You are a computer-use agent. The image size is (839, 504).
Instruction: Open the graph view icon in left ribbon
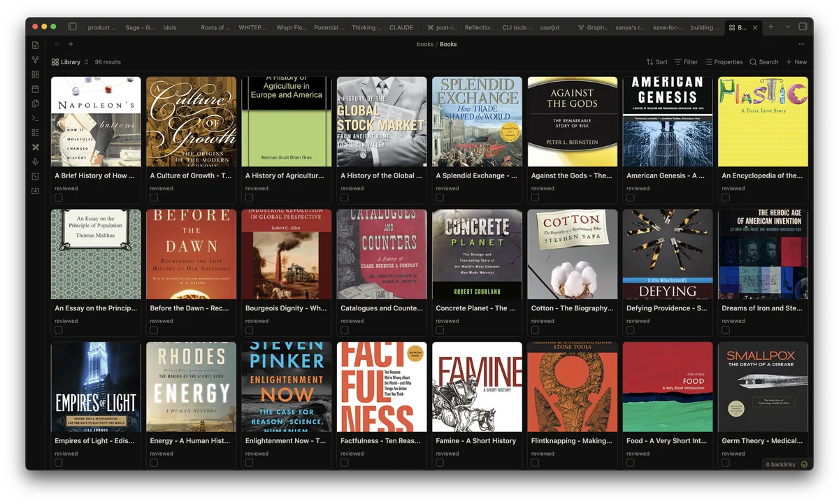[35, 59]
